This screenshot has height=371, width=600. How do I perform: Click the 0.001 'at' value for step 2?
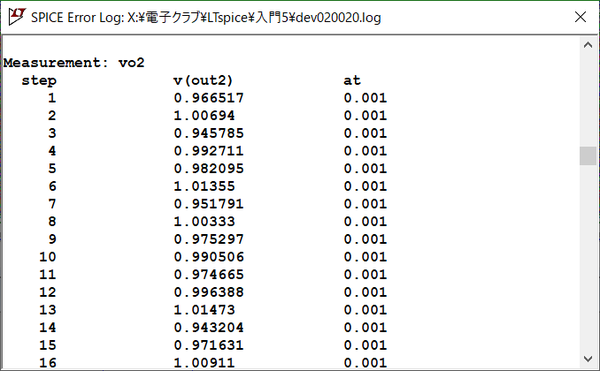click(x=365, y=116)
